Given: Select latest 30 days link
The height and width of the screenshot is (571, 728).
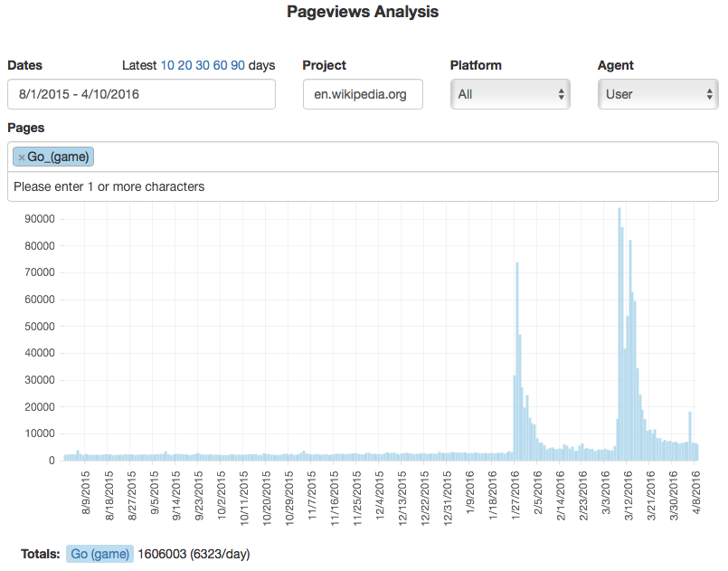Looking at the screenshot, I should point(203,65).
